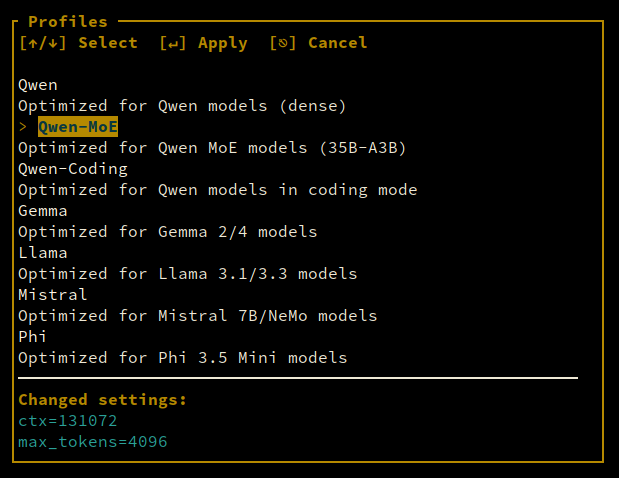
Task: Select the Phi profile
Action: pyautogui.click(x=32, y=337)
